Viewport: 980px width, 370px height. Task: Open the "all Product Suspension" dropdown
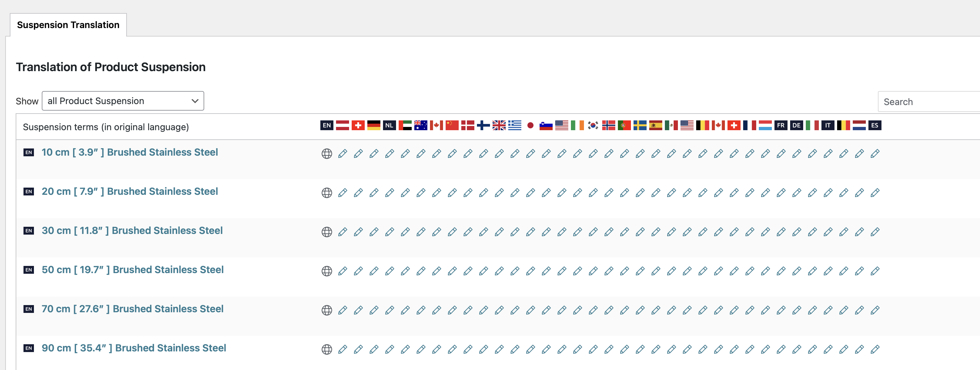click(123, 101)
